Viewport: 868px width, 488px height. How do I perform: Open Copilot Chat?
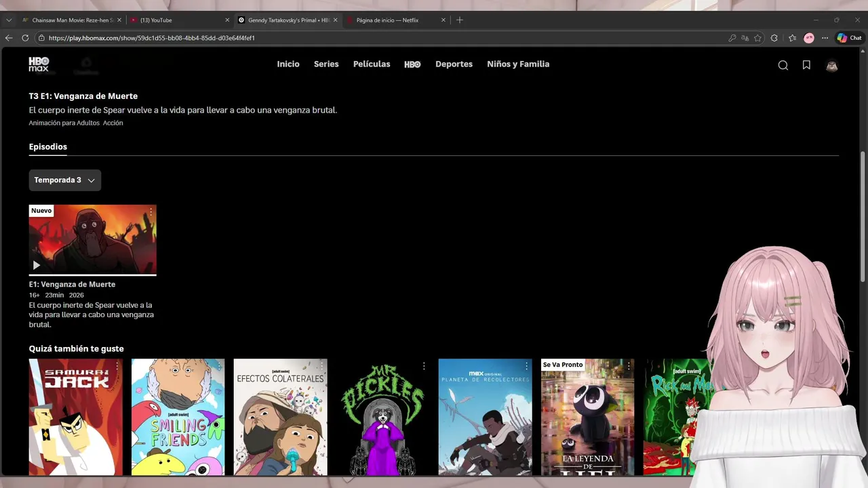[x=849, y=38]
